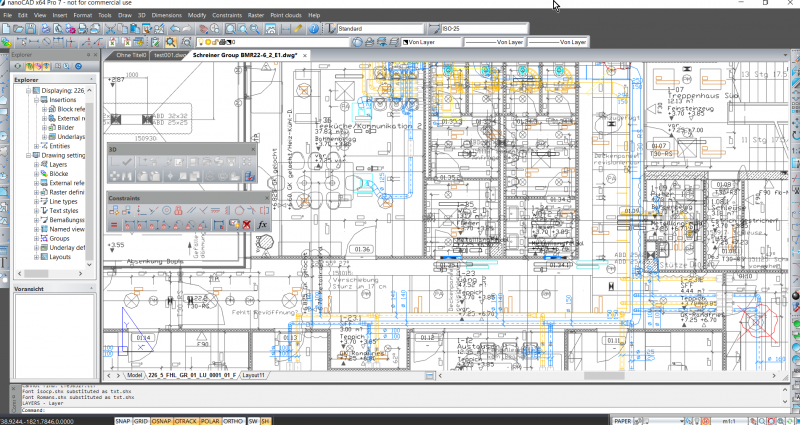Click the command line input field
Image resolution: width=800 pixels, height=425 pixels.
pos(200,410)
